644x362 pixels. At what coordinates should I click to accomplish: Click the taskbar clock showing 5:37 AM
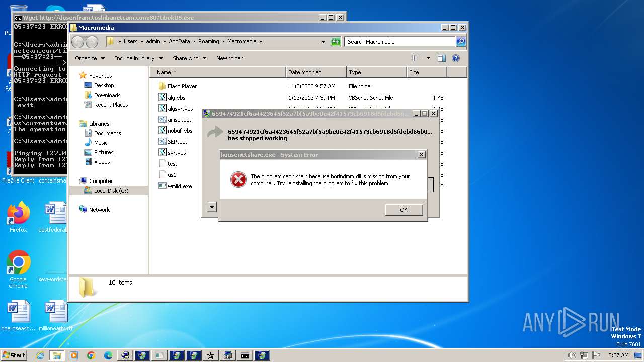tap(618, 355)
